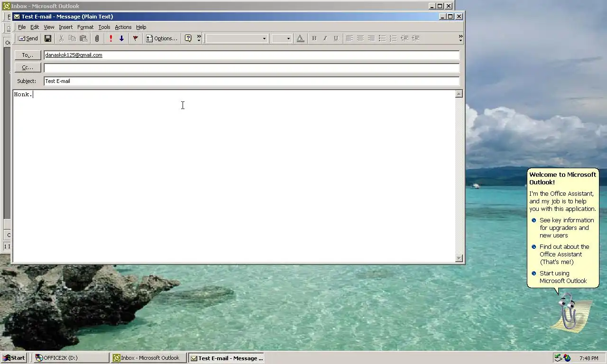The width and height of the screenshot is (607, 364).
Task: Toggle Italic formatting
Action: [325, 38]
